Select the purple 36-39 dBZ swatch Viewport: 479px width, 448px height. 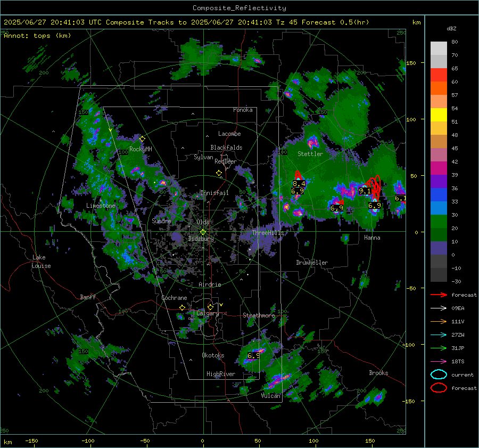coord(439,181)
